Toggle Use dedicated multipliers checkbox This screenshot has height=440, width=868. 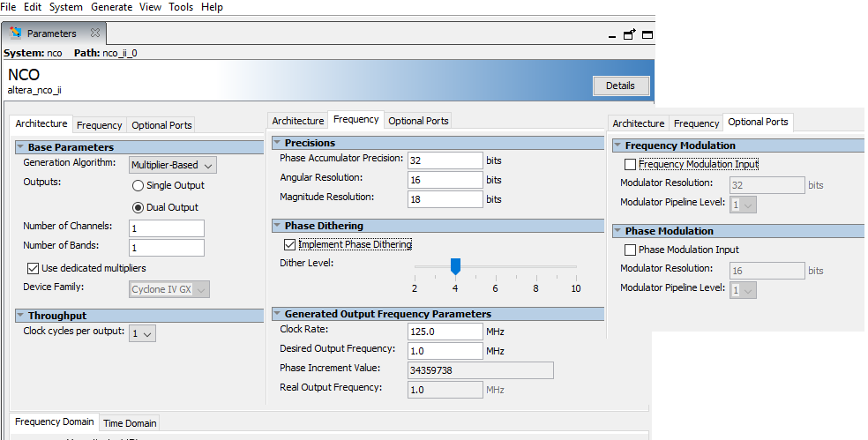(33, 268)
